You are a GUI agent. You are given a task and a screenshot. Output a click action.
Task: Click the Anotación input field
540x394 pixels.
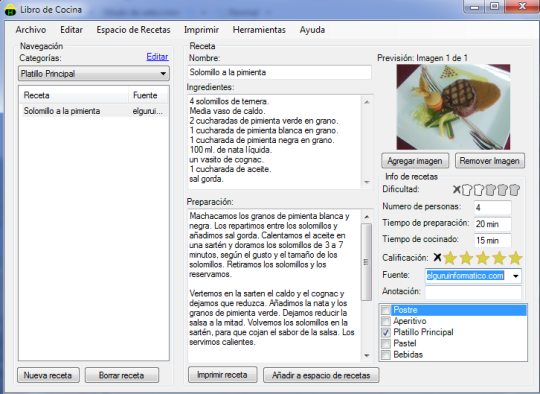473,292
